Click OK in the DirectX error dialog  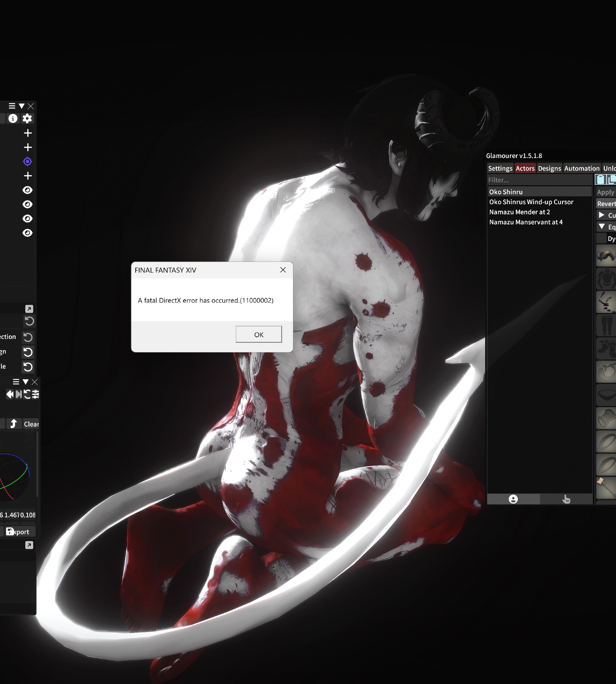(258, 334)
